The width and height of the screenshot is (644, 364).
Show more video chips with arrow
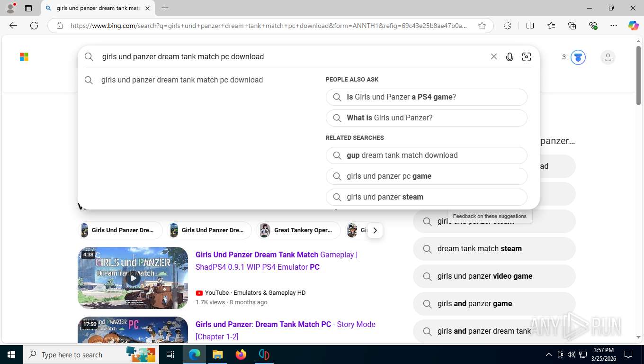point(375,230)
